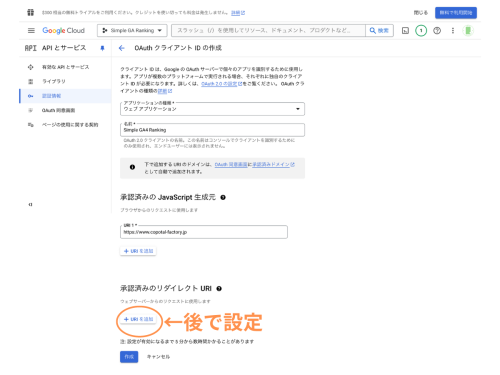Edit the URI 1 origin field
The height and width of the screenshot is (375, 500).
(x=204, y=232)
